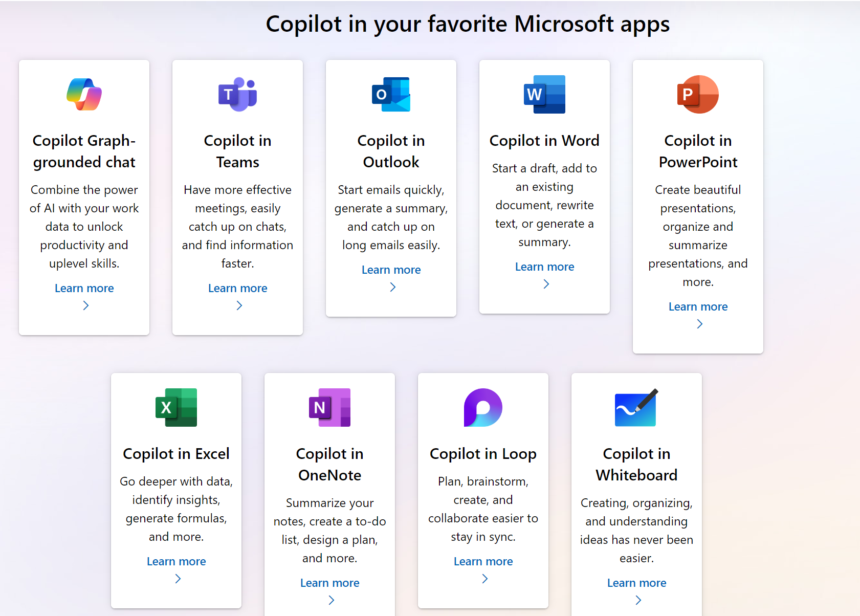The width and height of the screenshot is (860, 616).
Task: Open Learn more for Copilot in Outlook
Action: [391, 270]
